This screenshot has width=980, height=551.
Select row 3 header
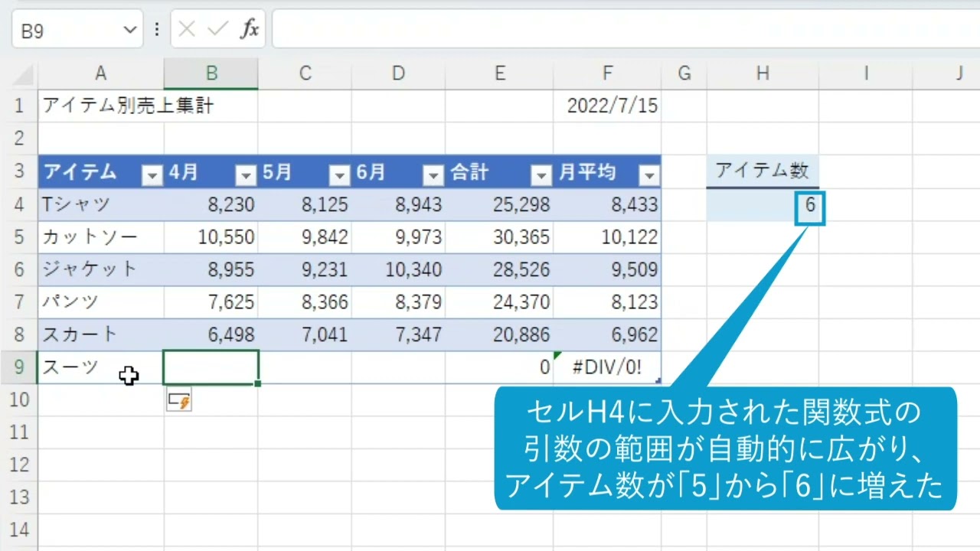pyautogui.click(x=19, y=171)
